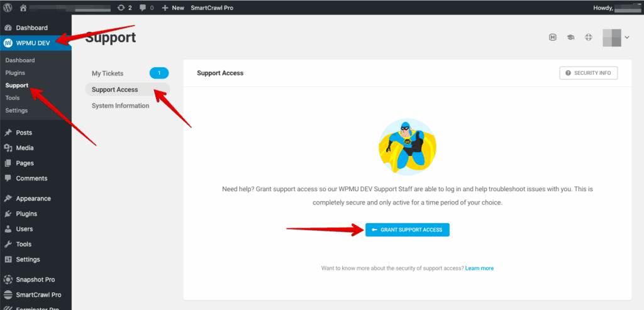
Task: Follow the Learn more link
Action: [479, 268]
